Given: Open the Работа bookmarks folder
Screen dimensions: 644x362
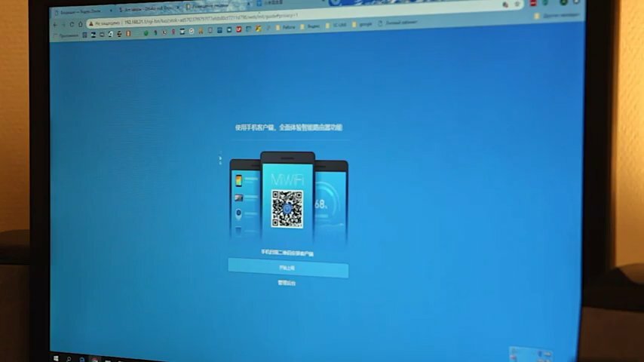Looking at the screenshot, I should tap(286, 27).
